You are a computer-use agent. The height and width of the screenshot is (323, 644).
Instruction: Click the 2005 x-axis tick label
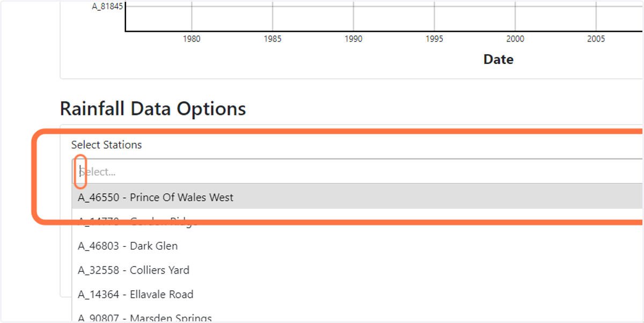coord(596,39)
